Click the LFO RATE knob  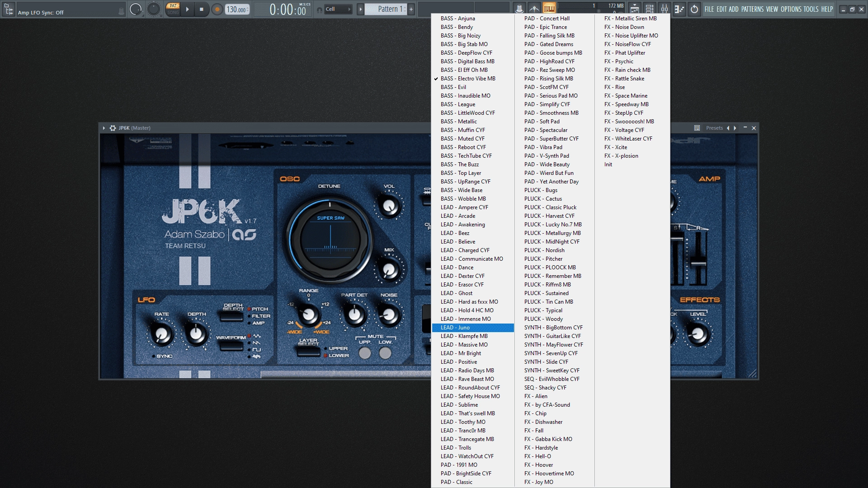[161, 334]
